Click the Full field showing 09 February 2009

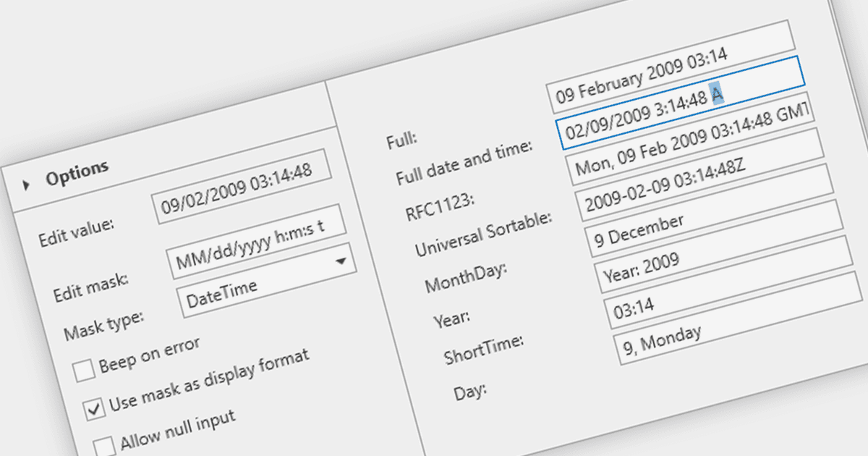pos(672,67)
